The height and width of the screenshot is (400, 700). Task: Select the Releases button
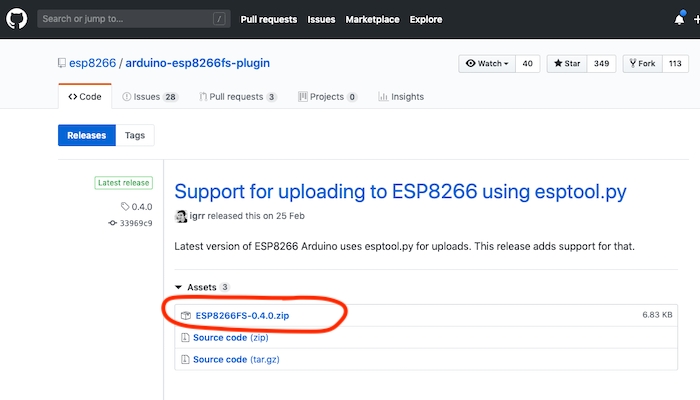point(87,135)
